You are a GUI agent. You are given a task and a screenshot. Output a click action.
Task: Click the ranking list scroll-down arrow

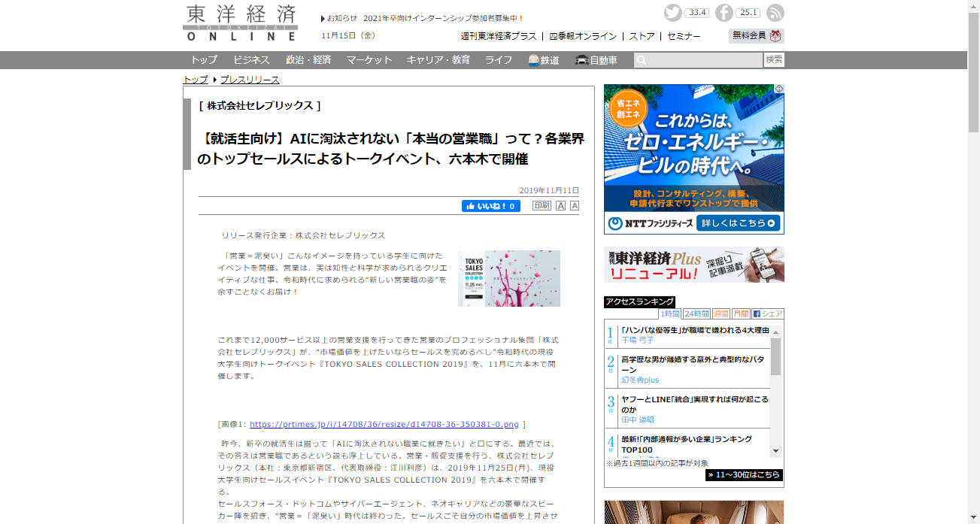(x=775, y=450)
